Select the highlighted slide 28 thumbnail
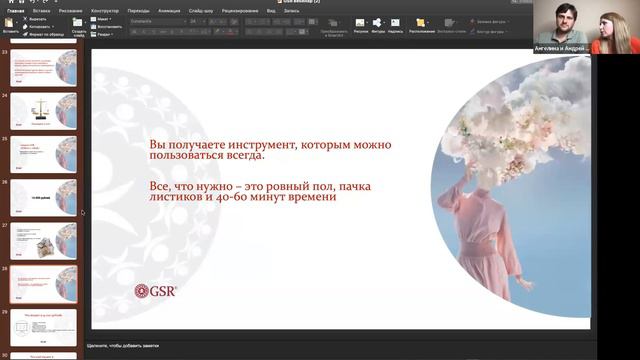 43,284
